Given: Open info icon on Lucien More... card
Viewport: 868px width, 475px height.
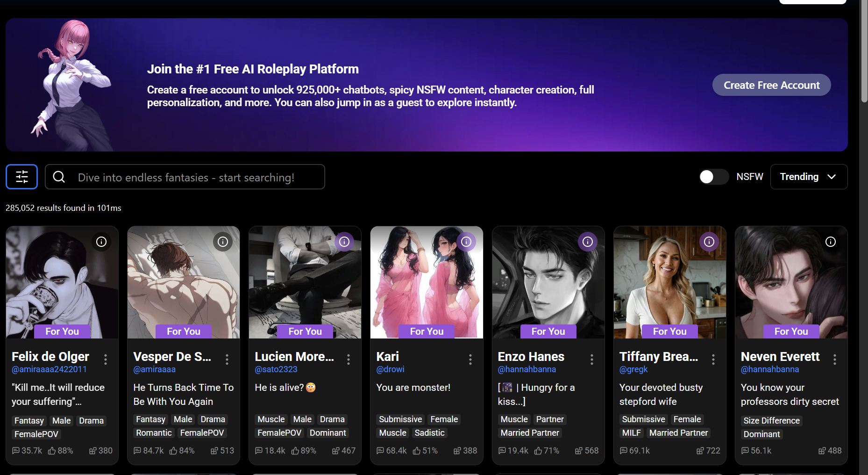Looking at the screenshot, I should (344, 242).
